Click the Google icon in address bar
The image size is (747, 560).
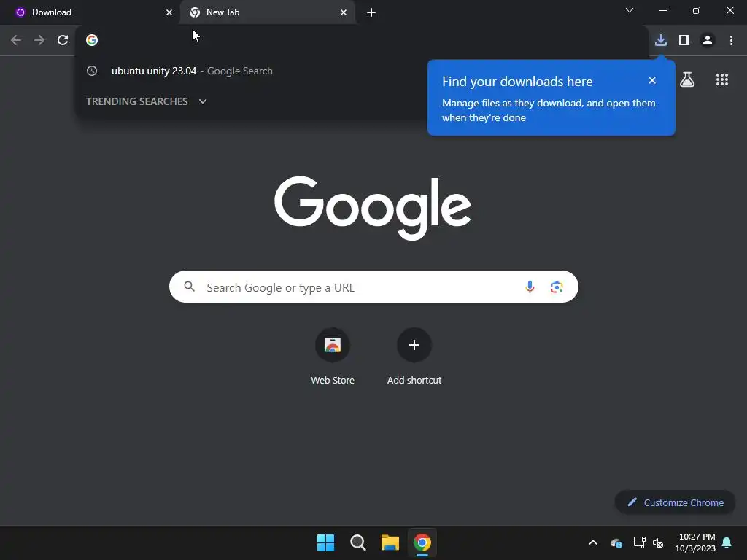point(92,40)
